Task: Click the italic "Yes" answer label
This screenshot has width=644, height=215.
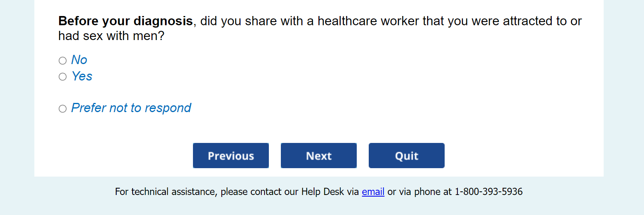Action: coord(82,76)
